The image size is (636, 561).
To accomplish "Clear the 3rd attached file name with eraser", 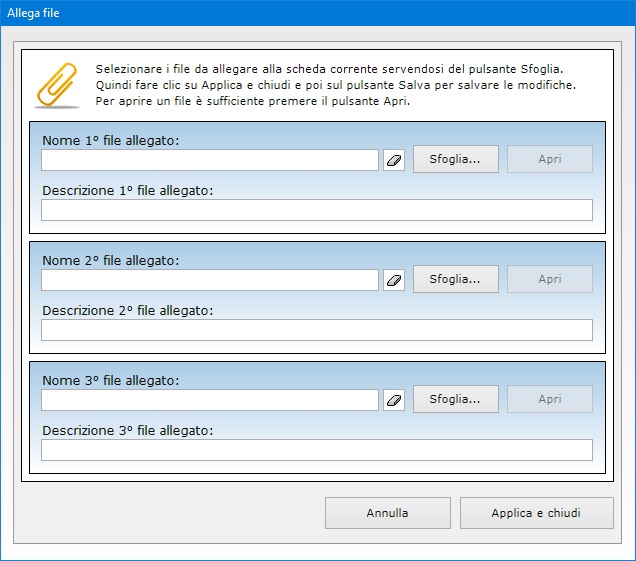I will pos(394,400).
